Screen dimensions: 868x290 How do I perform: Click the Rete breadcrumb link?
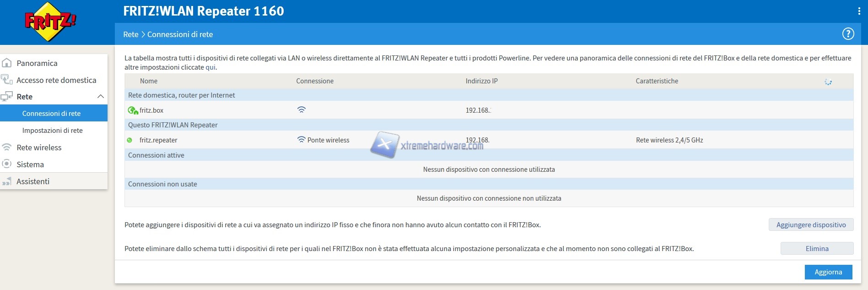tap(130, 34)
